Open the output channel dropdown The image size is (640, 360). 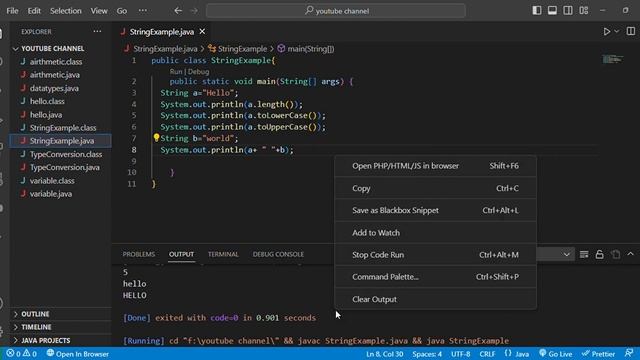pos(566,254)
